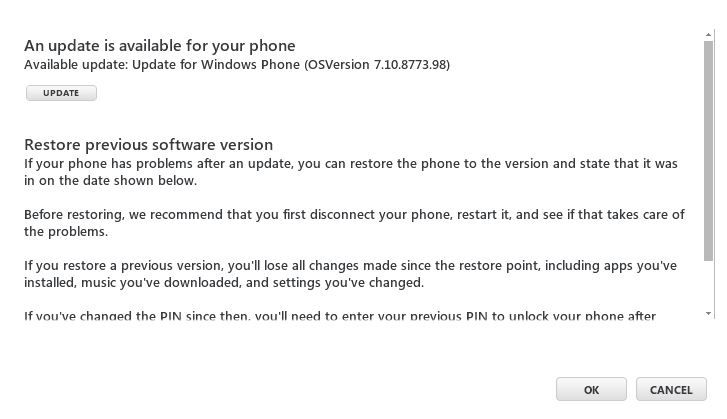Click the "Available update" description line
727x419 pixels.
(237, 64)
